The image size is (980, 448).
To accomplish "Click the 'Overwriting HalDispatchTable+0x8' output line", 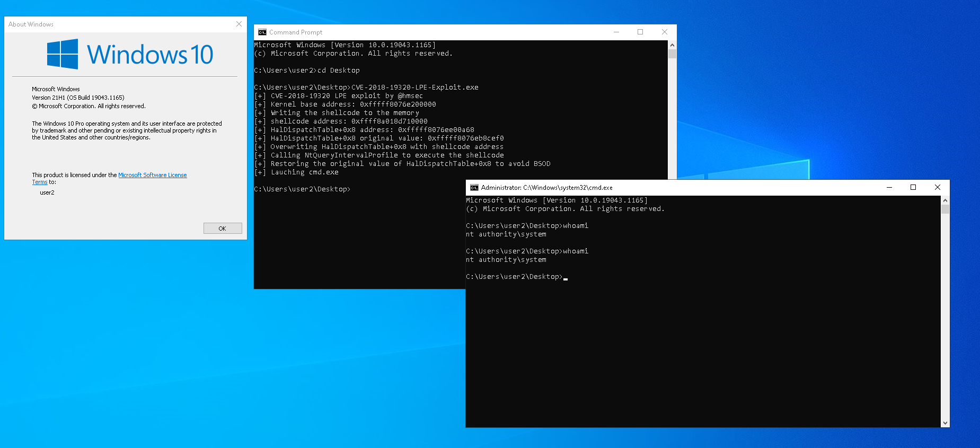I will pos(379,147).
